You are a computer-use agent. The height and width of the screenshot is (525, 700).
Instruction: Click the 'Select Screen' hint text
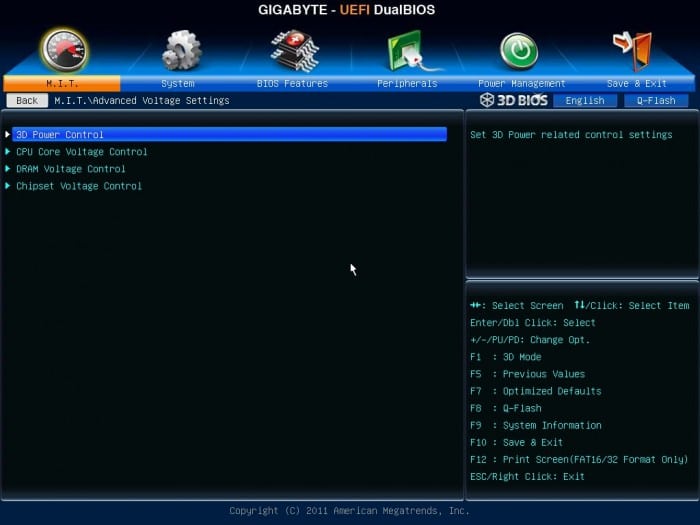(528, 305)
